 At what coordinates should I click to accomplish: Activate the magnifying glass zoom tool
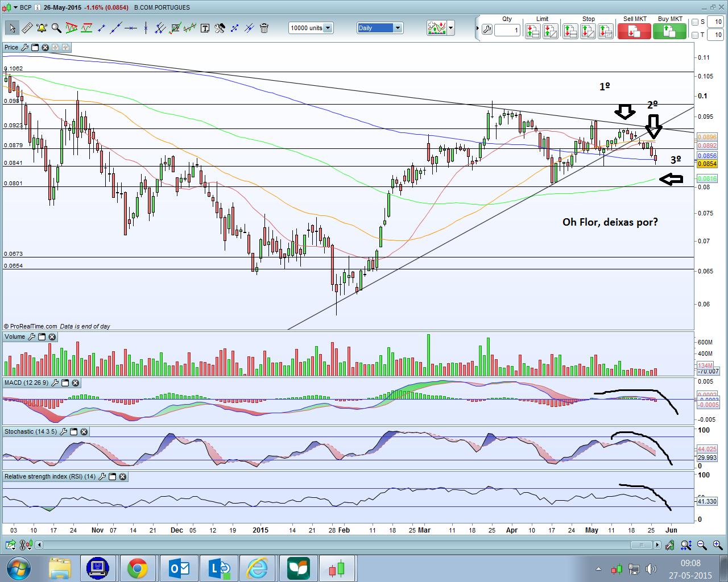click(56, 28)
